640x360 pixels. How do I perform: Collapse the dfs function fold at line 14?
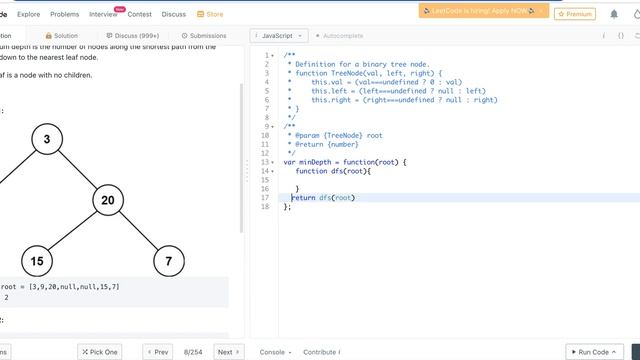pyautogui.click(x=273, y=171)
